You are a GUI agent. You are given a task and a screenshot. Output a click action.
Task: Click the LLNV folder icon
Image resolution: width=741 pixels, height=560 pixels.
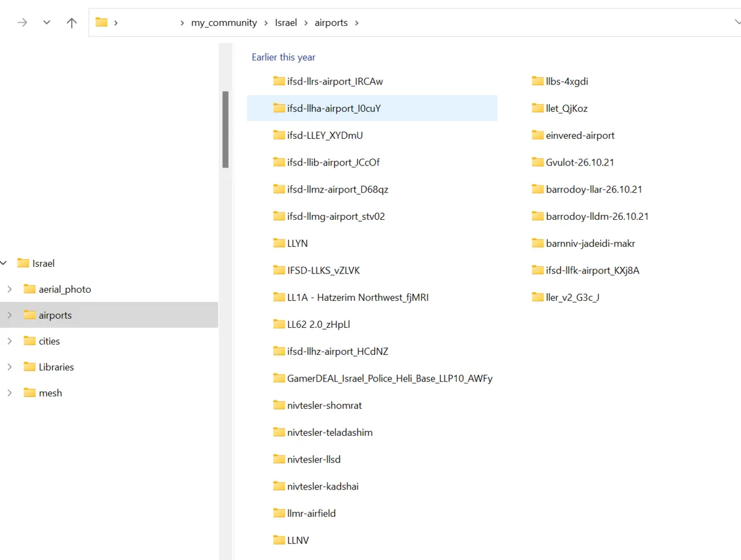pyautogui.click(x=279, y=540)
